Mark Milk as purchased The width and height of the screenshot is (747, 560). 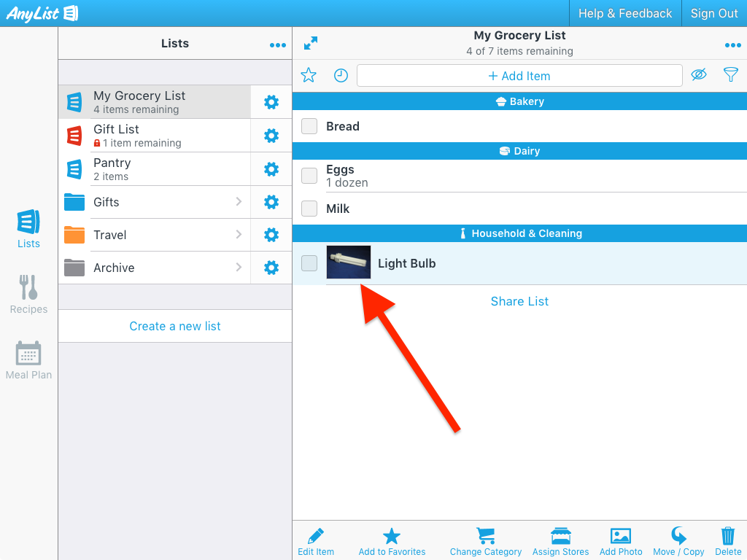click(309, 209)
